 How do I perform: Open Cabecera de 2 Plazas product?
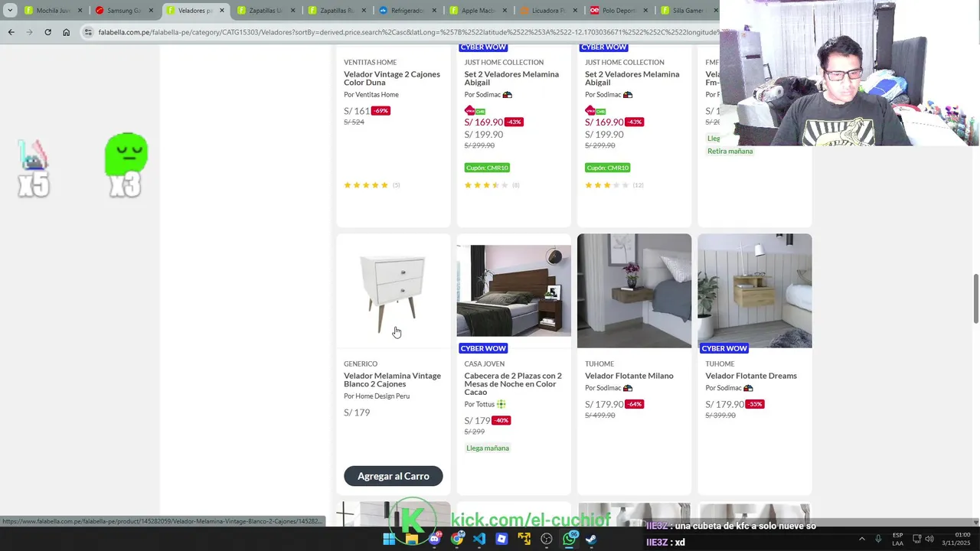click(x=513, y=384)
